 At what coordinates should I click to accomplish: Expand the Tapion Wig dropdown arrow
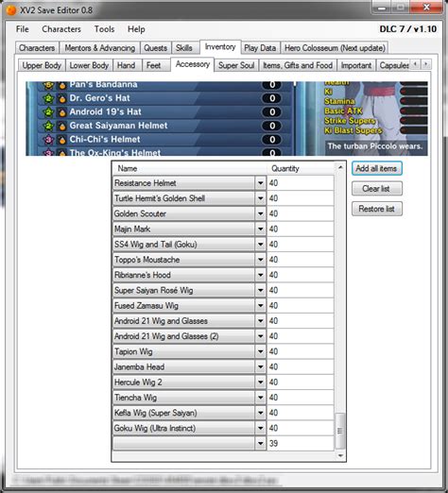coord(260,351)
